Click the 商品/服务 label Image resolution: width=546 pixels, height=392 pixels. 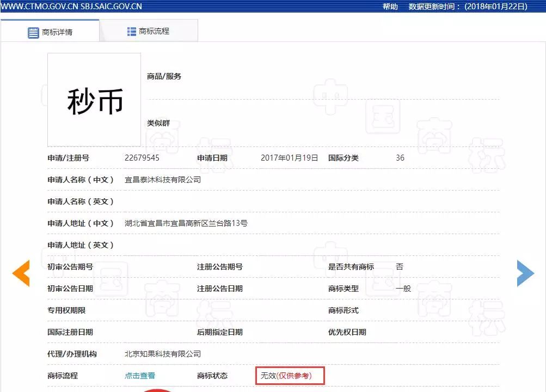tap(164, 76)
